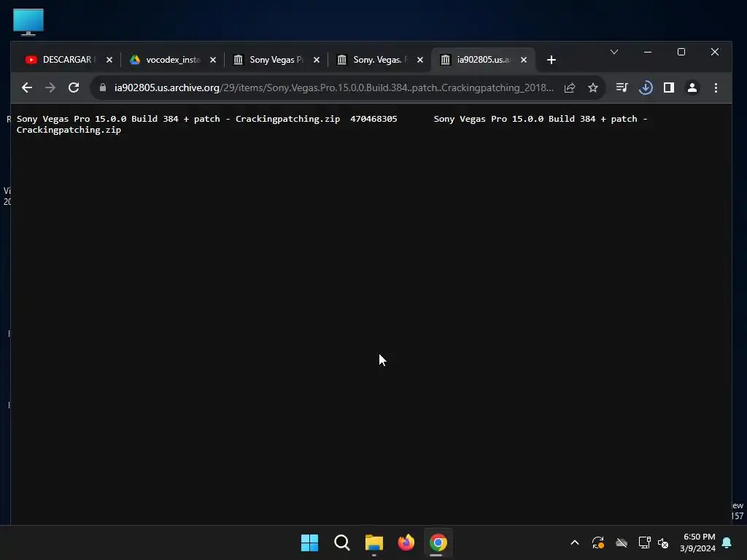This screenshot has width=747, height=560.
Task: Close the ia902805.us.a tab
Action: (x=524, y=60)
